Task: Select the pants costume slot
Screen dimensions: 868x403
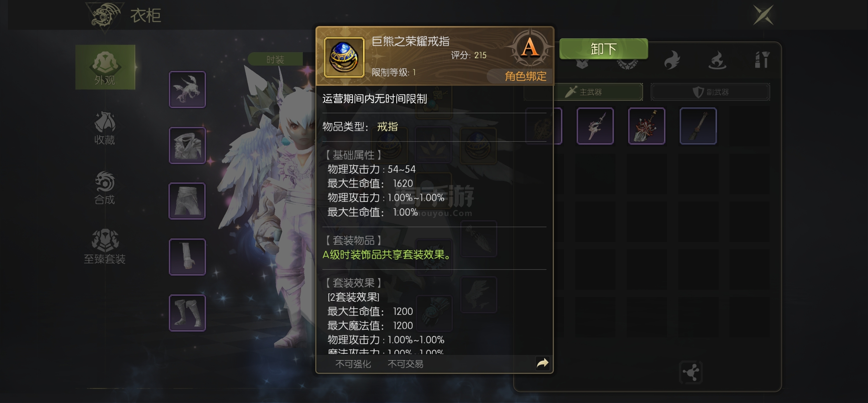Action: tap(187, 201)
